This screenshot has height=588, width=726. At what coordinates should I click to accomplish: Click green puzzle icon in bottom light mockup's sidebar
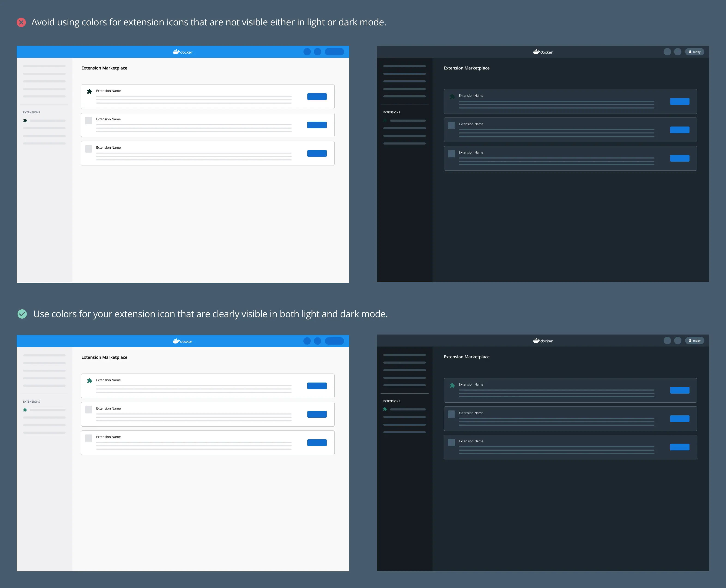25,410
